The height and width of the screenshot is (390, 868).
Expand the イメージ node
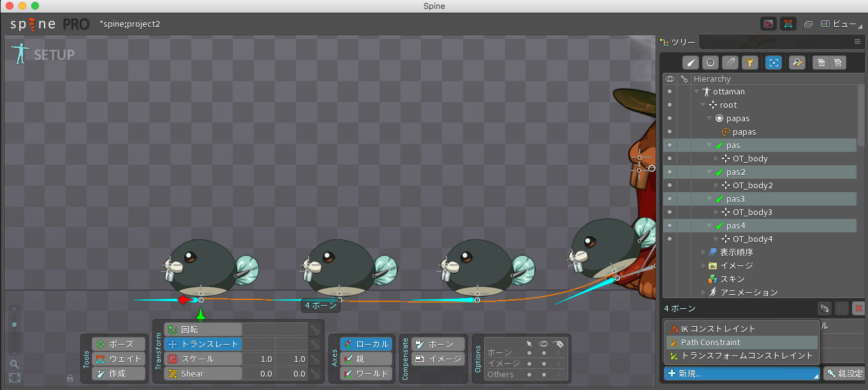[703, 266]
